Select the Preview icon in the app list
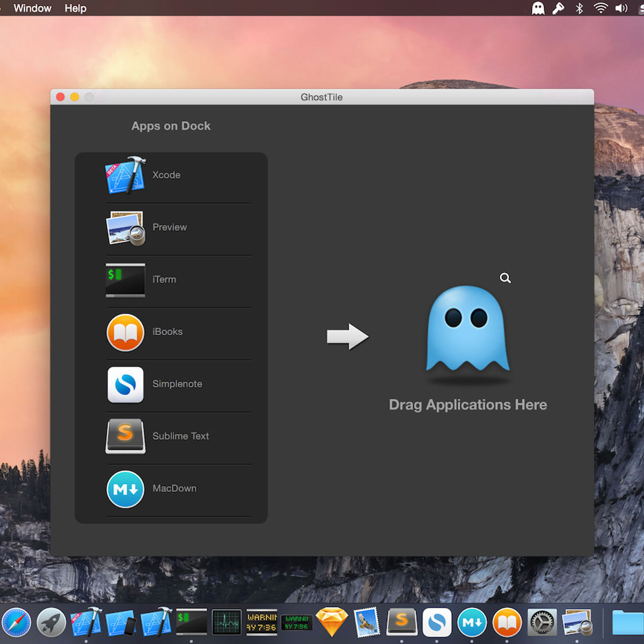The width and height of the screenshot is (644, 644). point(125,228)
